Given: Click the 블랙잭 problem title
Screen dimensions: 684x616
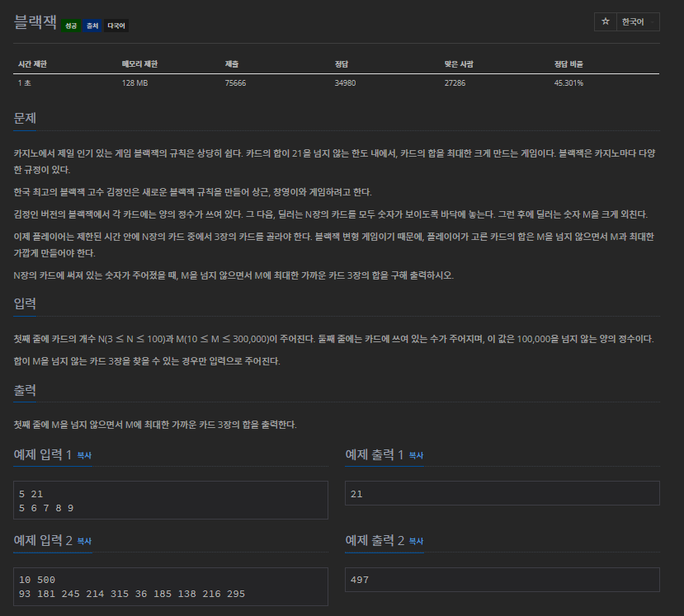Looking at the screenshot, I should click(x=35, y=22).
